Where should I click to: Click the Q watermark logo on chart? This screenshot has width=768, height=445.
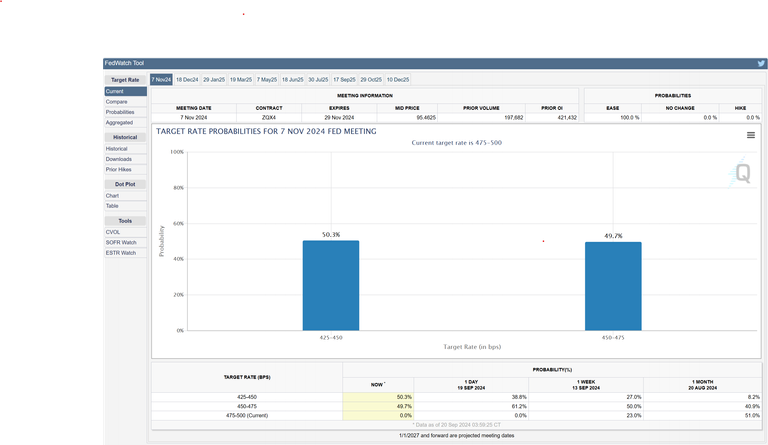742,173
